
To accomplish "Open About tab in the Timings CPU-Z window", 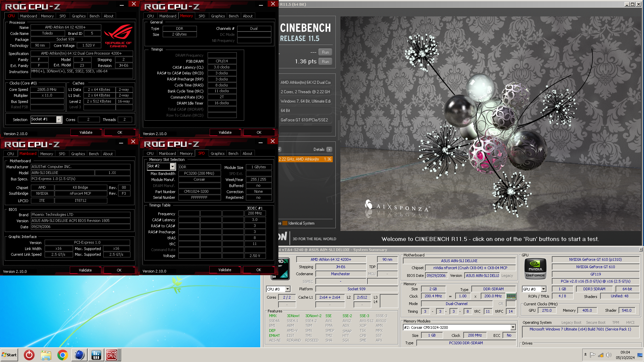I will click(x=248, y=16).
